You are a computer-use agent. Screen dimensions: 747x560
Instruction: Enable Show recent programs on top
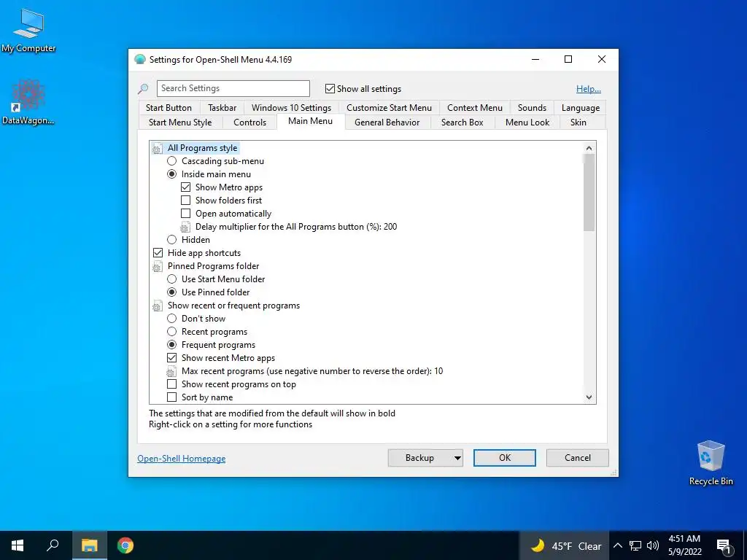click(172, 384)
